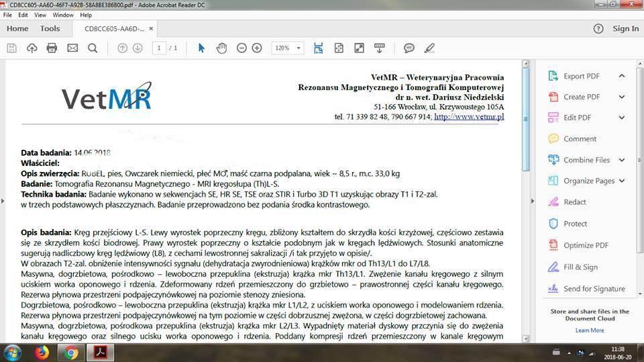Expand the Organize Pages chevron
Viewport: 644px width, 362px height.
[x=622, y=181]
